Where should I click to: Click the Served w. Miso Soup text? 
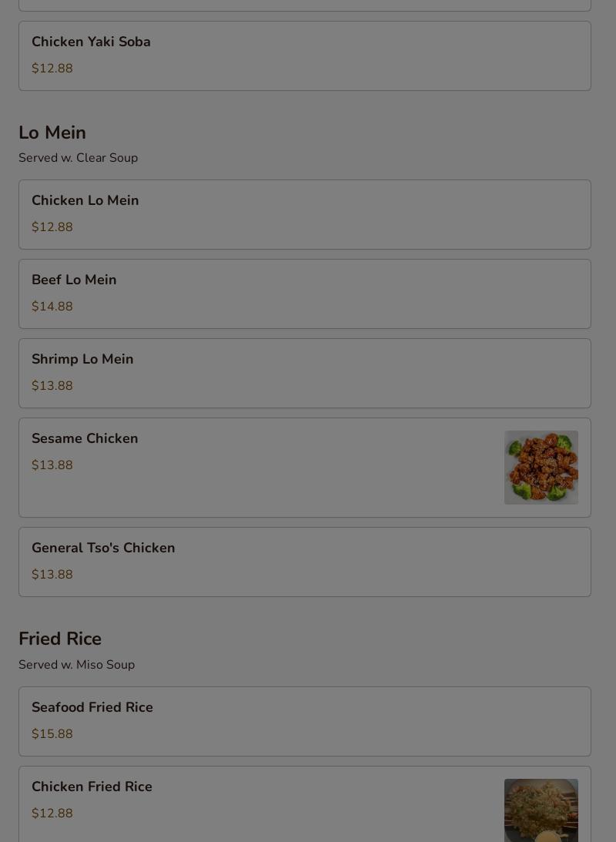tap(77, 665)
